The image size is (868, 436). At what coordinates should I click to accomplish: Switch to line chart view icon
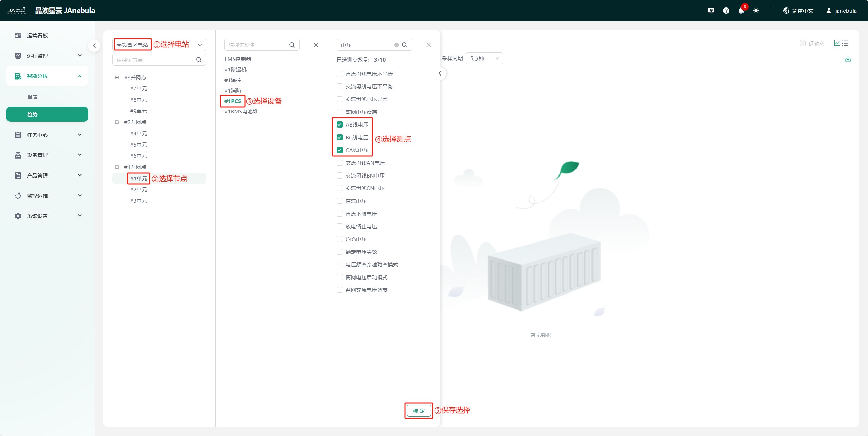(x=837, y=43)
